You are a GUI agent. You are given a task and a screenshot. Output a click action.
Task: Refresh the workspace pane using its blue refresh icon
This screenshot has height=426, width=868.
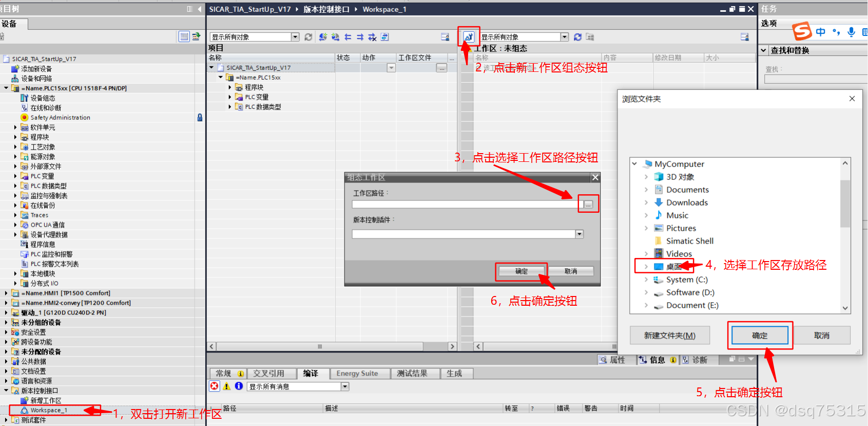click(x=577, y=37)
